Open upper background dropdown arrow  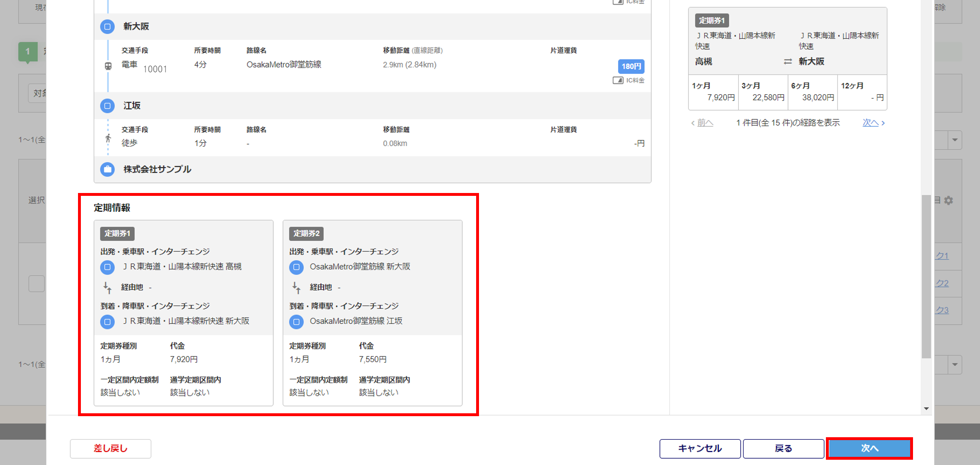[955, 140]
